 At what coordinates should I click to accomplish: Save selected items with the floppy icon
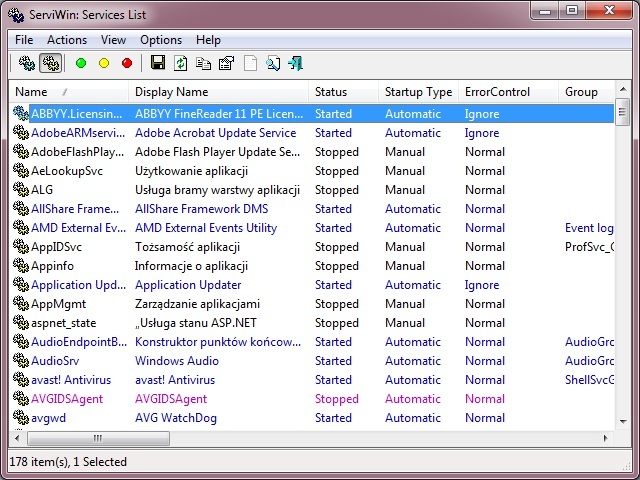(158, 63)
